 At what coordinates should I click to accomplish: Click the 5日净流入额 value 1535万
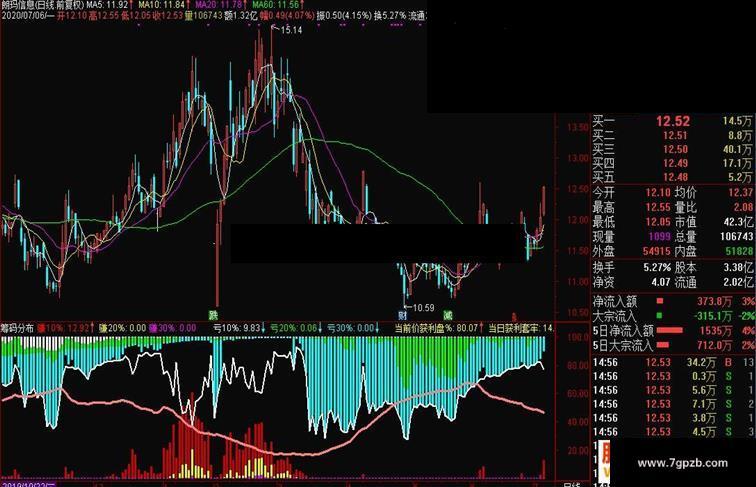717,331
